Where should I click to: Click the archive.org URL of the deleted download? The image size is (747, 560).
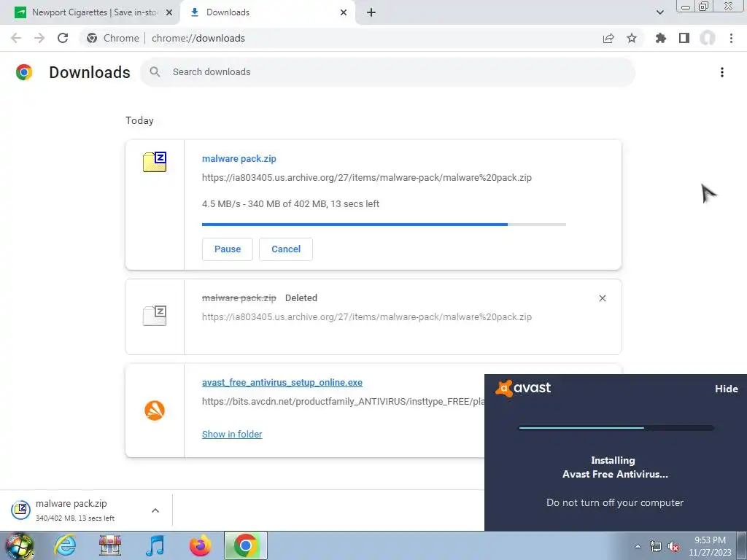[x=367, y=317]
